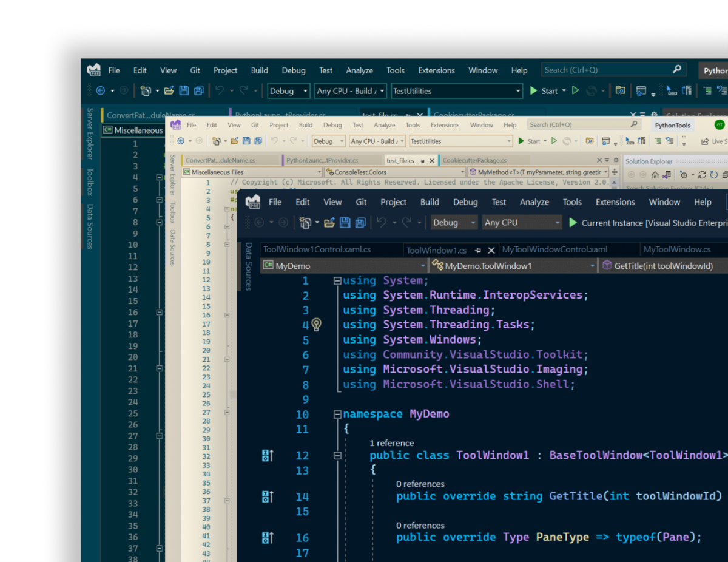Click Sync with Active Document icon
This screenshot has height=562, width=728.
(666, 174)
